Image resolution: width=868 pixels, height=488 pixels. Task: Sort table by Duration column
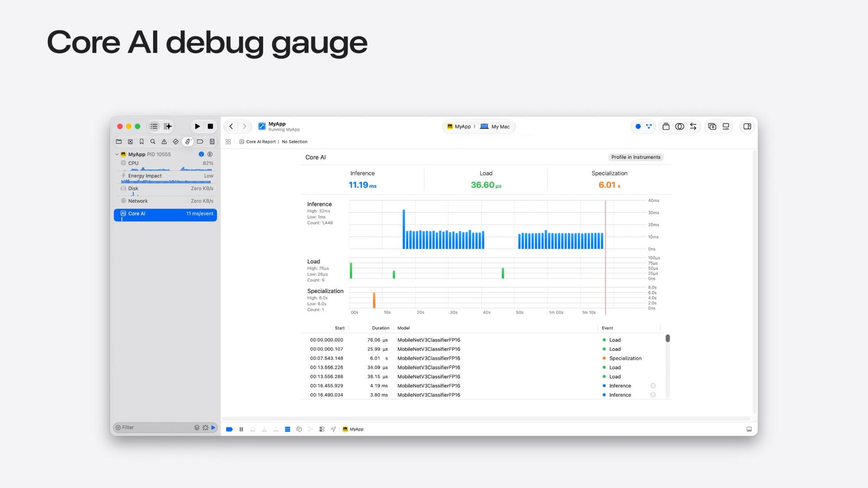[381, 328]
